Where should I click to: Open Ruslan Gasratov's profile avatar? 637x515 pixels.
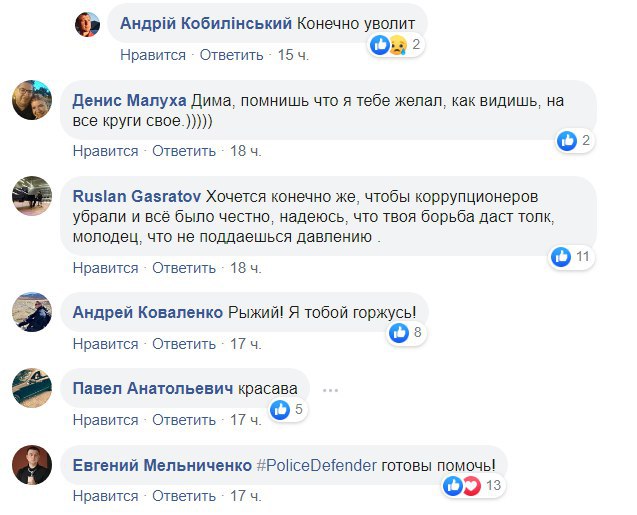[x=31, y=196]
